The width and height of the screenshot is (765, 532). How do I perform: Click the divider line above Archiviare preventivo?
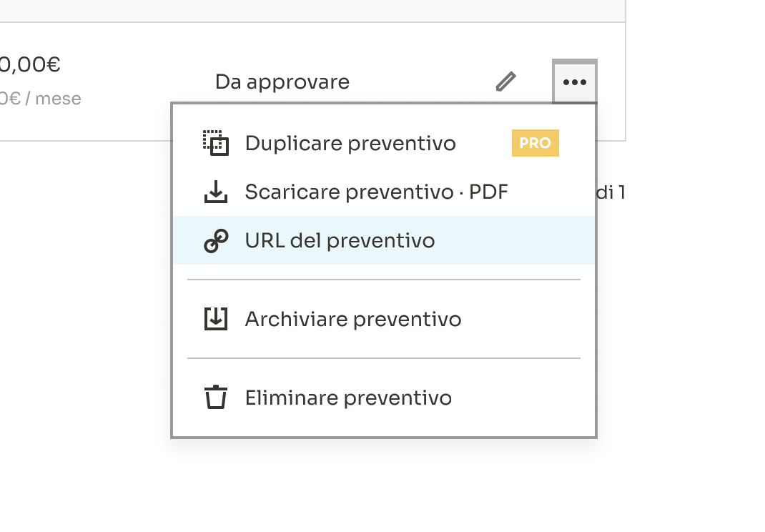click(x=384, y=280)
